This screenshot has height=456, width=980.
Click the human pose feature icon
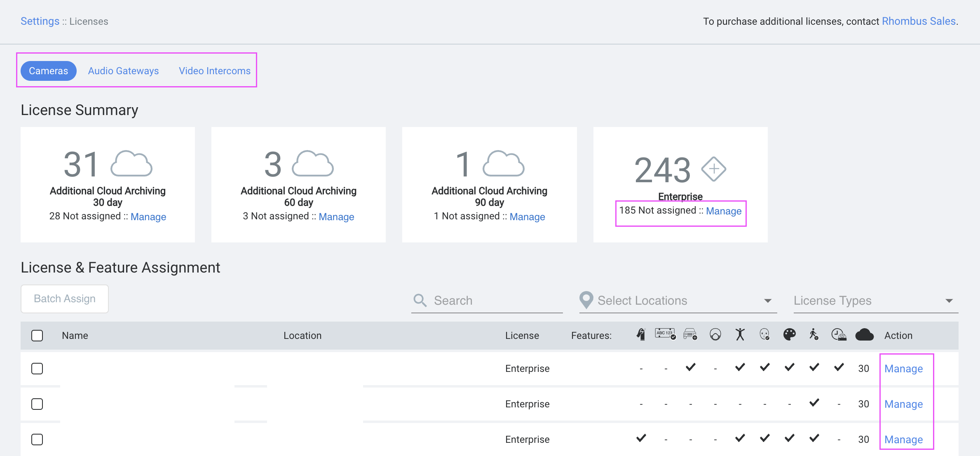coord(740,334)
